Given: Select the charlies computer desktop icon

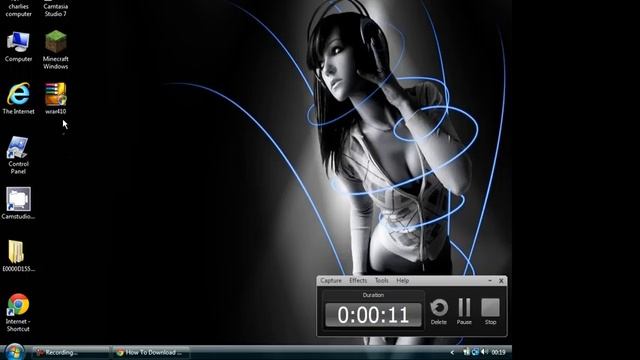Looking at the screenshot, I should tap(18, 9).
